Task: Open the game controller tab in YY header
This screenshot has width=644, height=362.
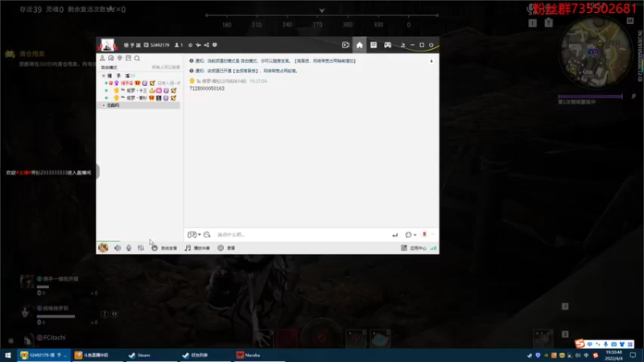Action: (387, 45)
